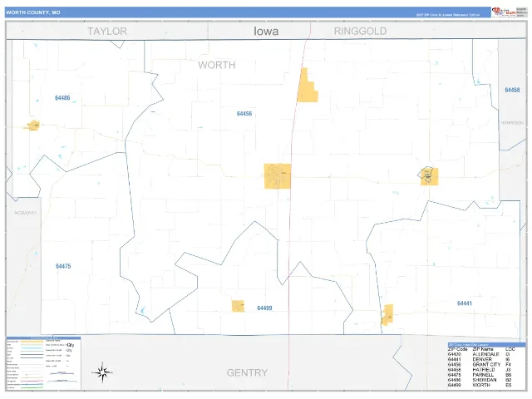The image size is (532, 399).
Task: Click the Iowa state label
Action: tap(266, 32)
